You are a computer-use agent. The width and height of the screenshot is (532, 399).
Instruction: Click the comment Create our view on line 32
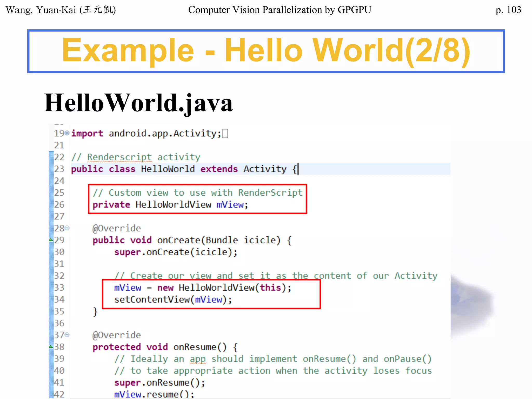pyautogui.click(x=276, y=276)
